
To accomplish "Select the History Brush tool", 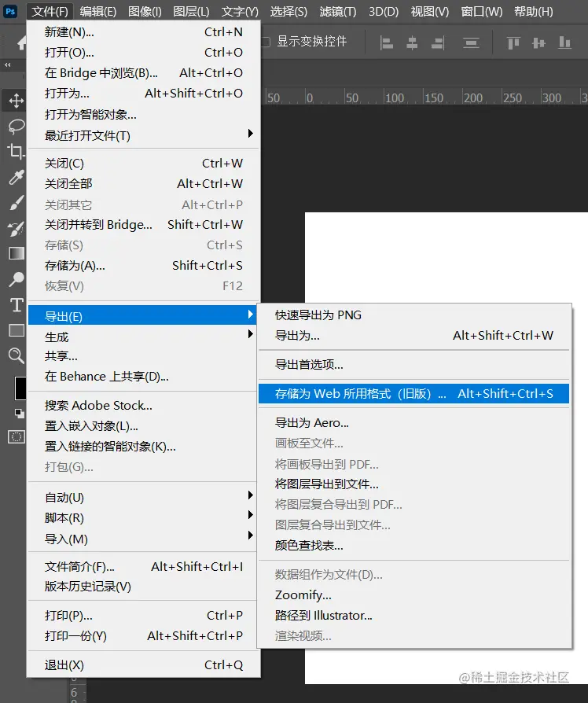I will pos(17,228).
